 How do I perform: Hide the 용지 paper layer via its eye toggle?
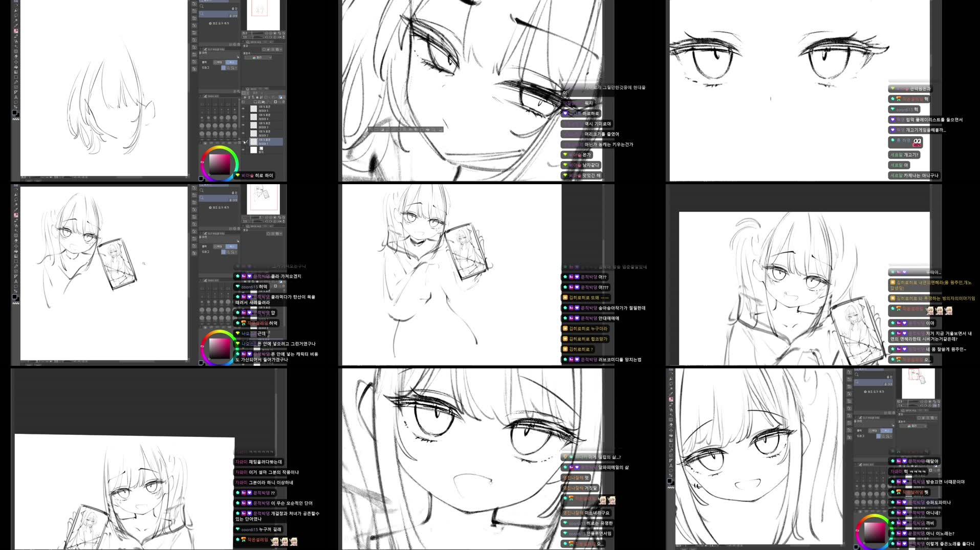click(243, 149)
